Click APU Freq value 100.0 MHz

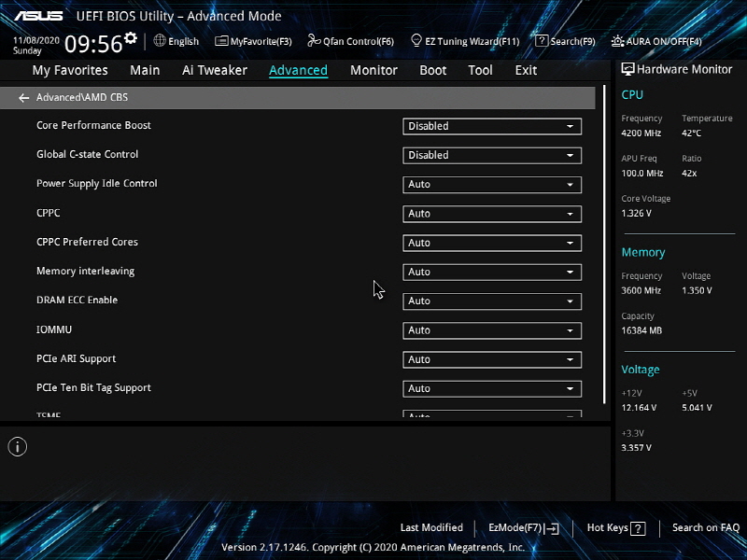click(642, 174)
